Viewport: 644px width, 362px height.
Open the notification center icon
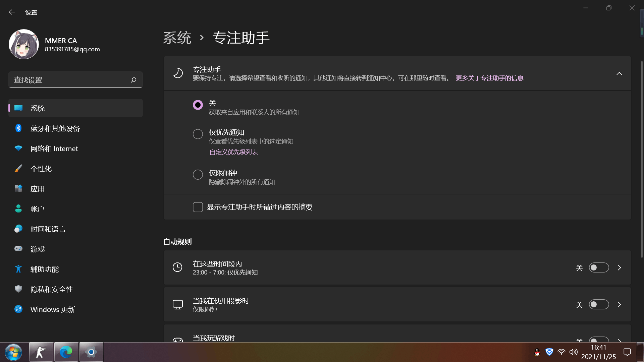click(627, 352)
